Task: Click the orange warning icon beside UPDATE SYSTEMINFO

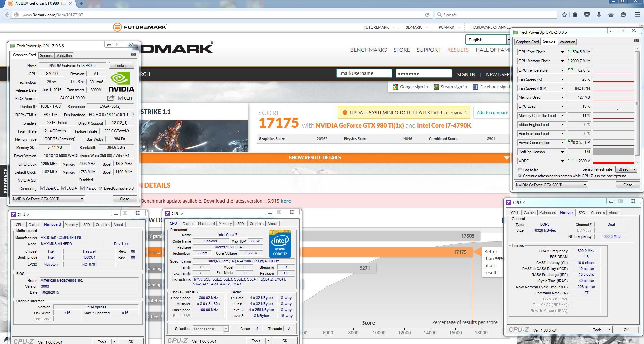Action: coord(345,113)
